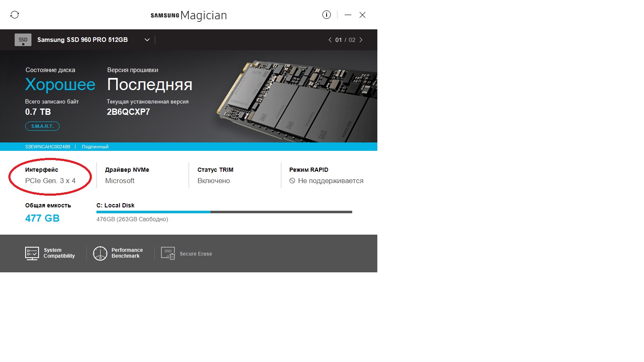Click the 'Подлинный' authenticity label
Viewport: 644px width, 362px height.
(x=95, y=147)
